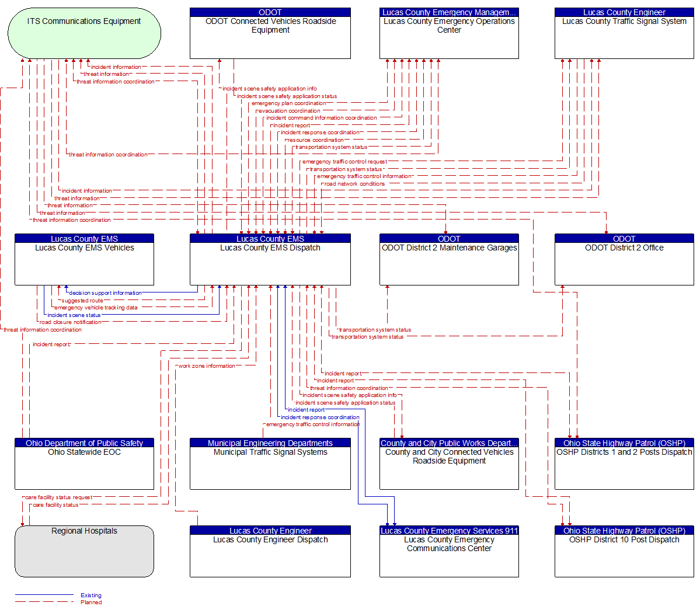Select the Lucas County EMS Dispatch box
Screen dimensions: 700x613
(x=270, y=259)
